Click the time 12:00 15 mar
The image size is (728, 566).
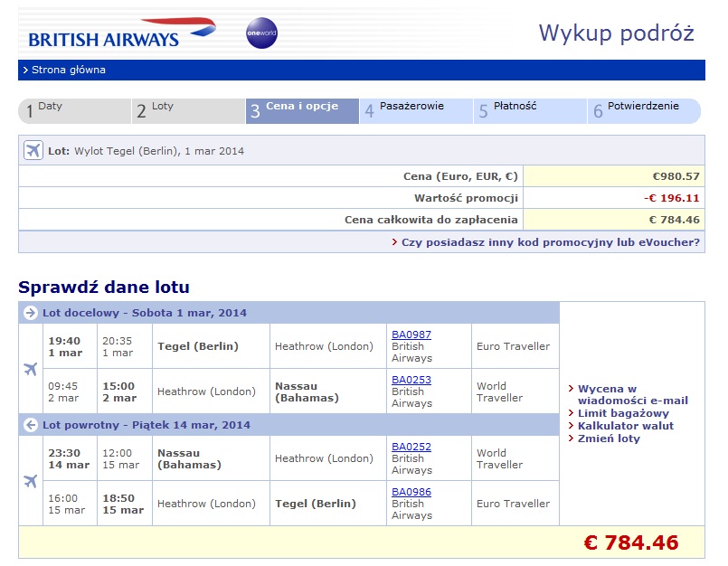pos(120,458)
